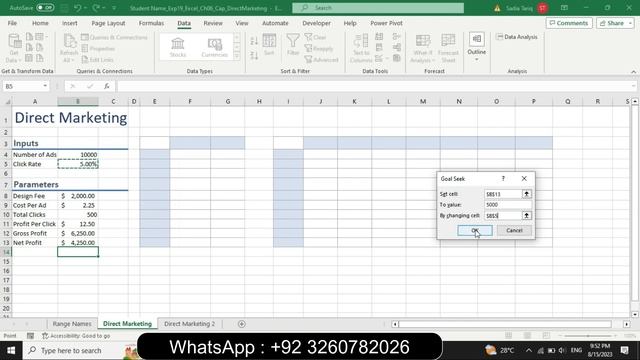
Task: Select cell with Net Profit 4,250.00
Action: click(78, 242)
